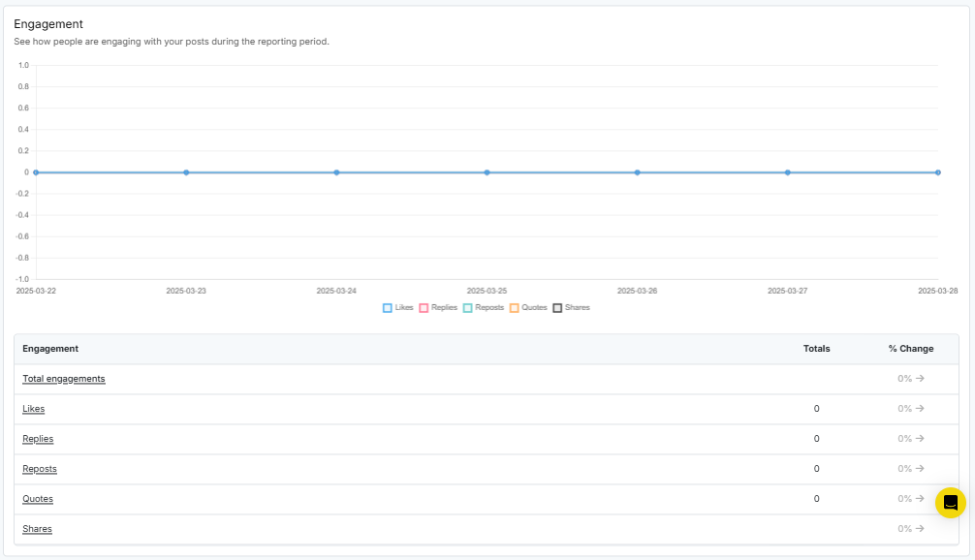Click the Quotes total value 0
This screenshot has height=560, width=975.
click(816, 498)
